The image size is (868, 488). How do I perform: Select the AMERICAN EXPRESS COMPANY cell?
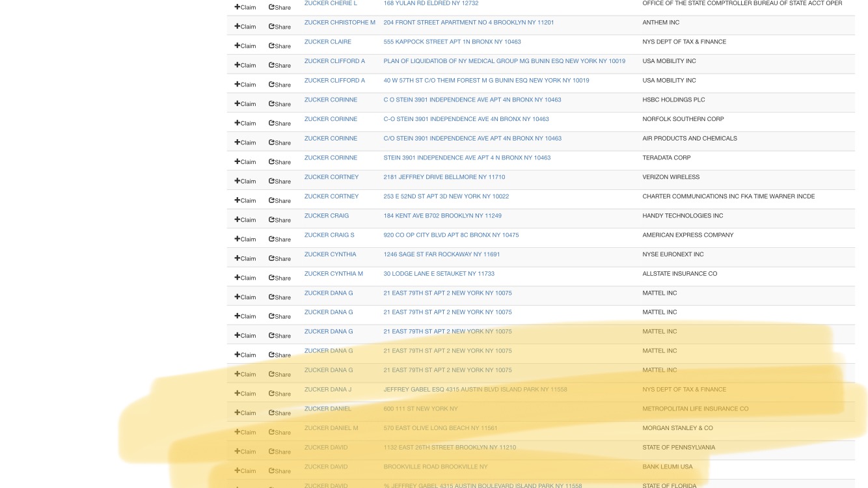coord(688,235)
